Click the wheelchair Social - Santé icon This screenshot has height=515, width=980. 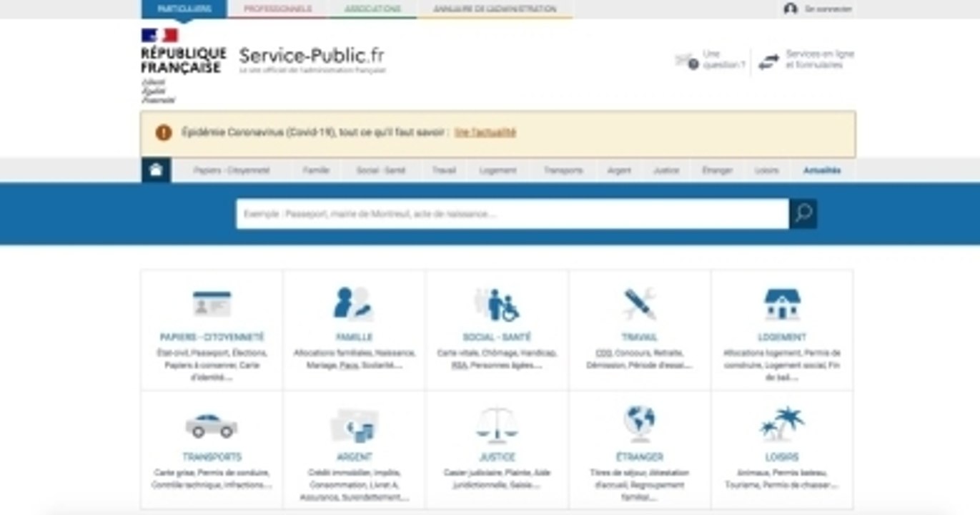point(498,305)
